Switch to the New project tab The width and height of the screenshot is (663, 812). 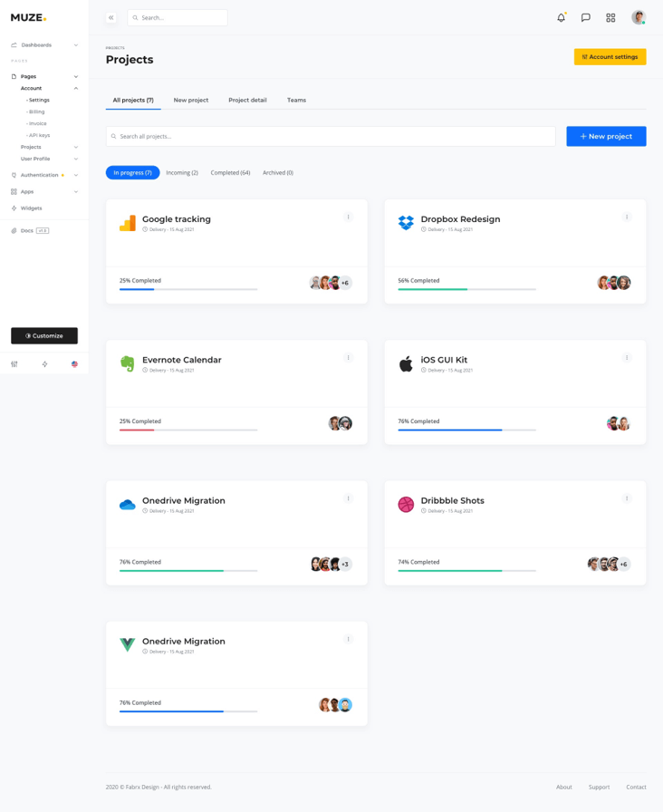point(191,100)
